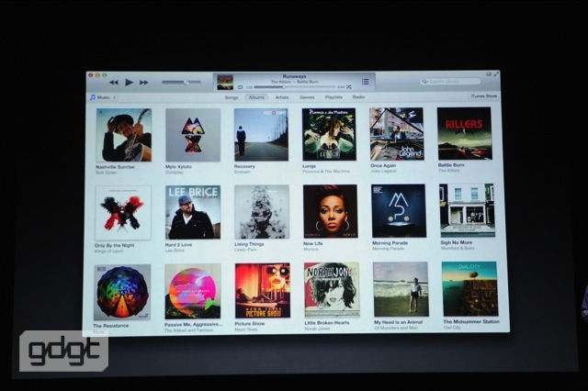Image resolution: width=588 pixels, height=391 pixels.
Task: Click the 'Picture Show' album title
Action: [x=250, y=324]
